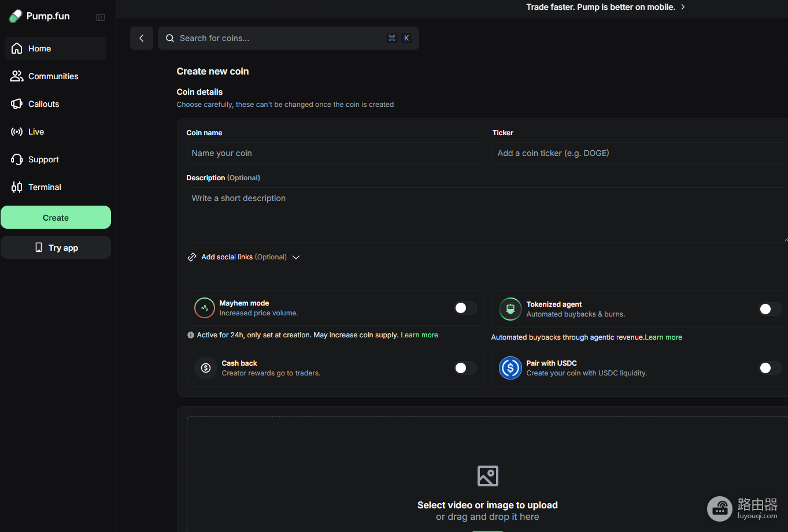Image resolution: width=788 pixels, height=532 pixels.
Task: Click the Callouts megaphone icon
Action: click(x=17, y=104)
